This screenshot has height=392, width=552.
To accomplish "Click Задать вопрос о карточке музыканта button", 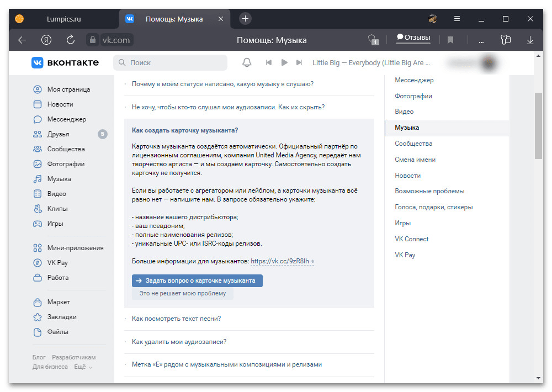I will [197, 280].
